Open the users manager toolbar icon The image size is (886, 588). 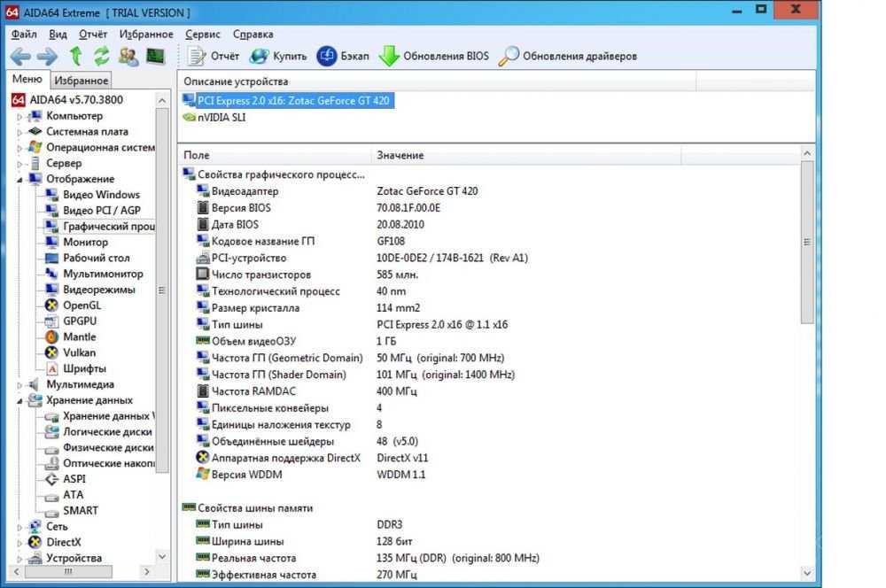click(x=128, y=56)
